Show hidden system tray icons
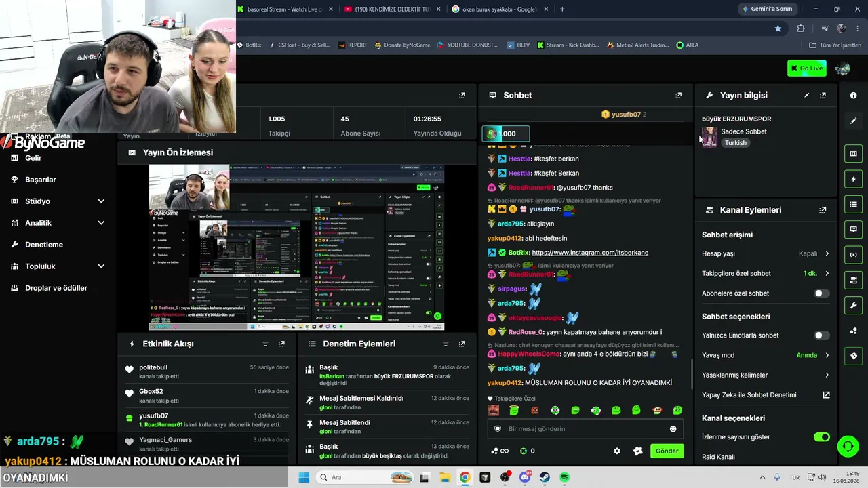868x488 pixels. [x=763, y=477]
